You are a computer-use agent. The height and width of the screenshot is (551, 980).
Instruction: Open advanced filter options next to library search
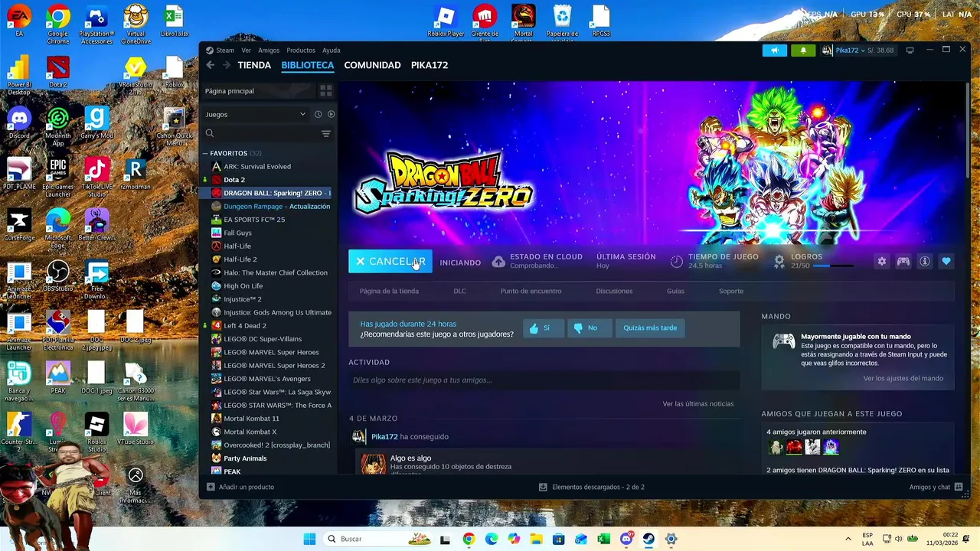coord(325,133)
